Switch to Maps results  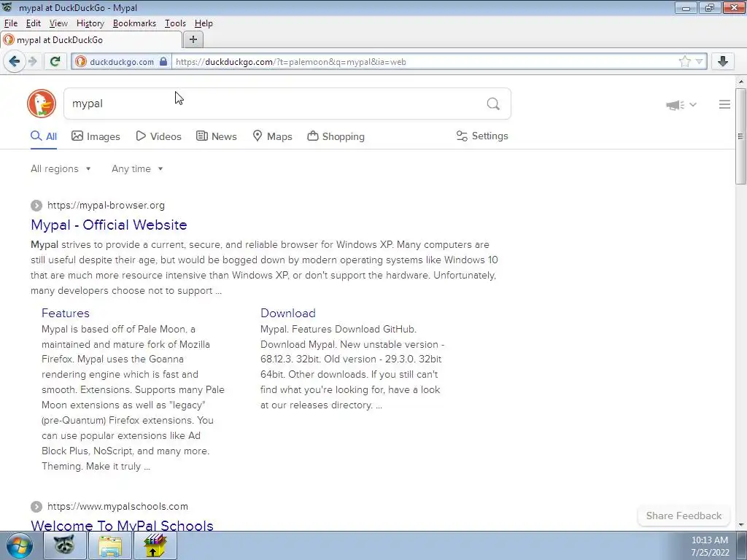[x=273, y=136]
